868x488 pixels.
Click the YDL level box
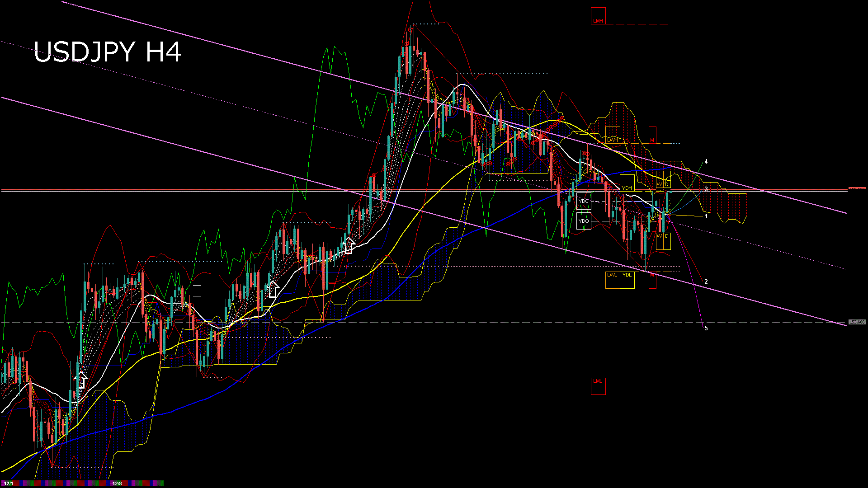click(627, 280)
